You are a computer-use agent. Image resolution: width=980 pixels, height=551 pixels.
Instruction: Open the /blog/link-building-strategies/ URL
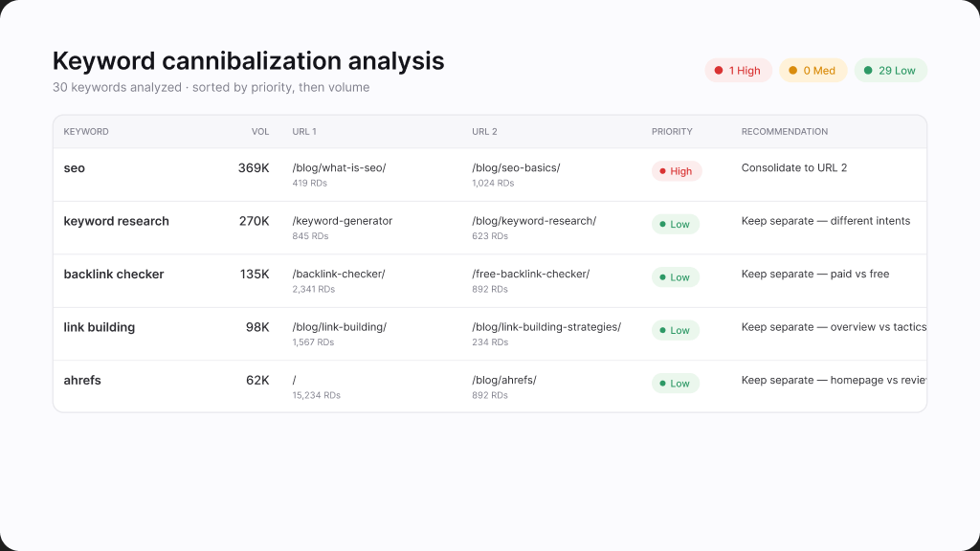click(x=546, y=327)
